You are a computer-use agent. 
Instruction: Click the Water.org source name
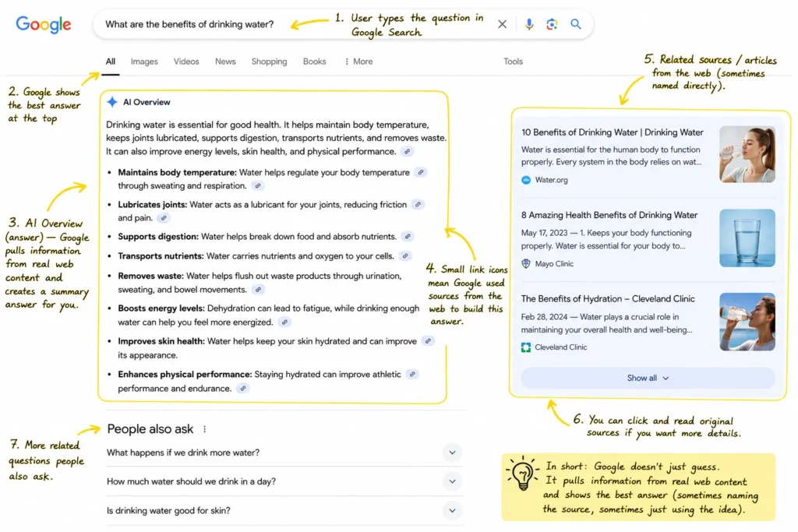point(551,180)
